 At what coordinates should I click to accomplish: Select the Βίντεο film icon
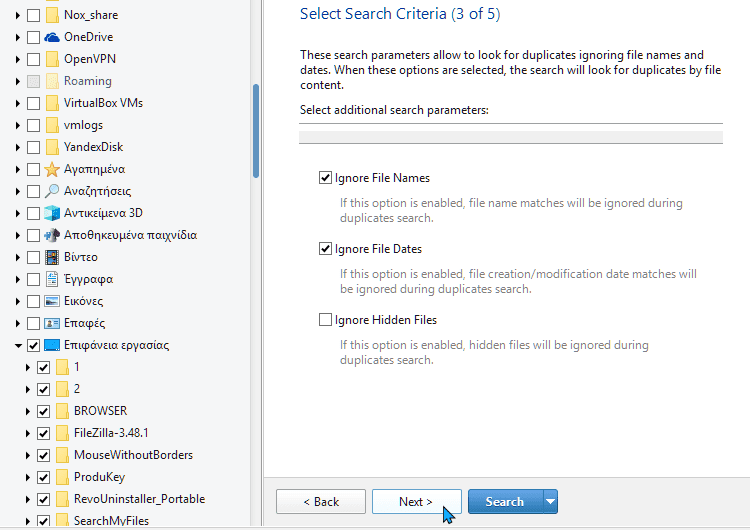[x=52, y=257]
